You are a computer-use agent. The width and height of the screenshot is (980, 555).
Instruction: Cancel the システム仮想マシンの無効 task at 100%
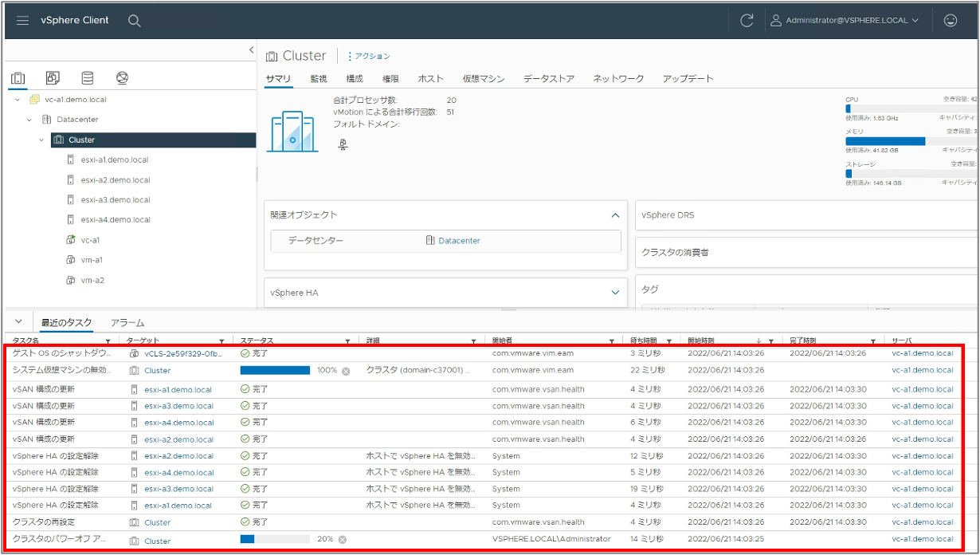(x=346, y=371)
